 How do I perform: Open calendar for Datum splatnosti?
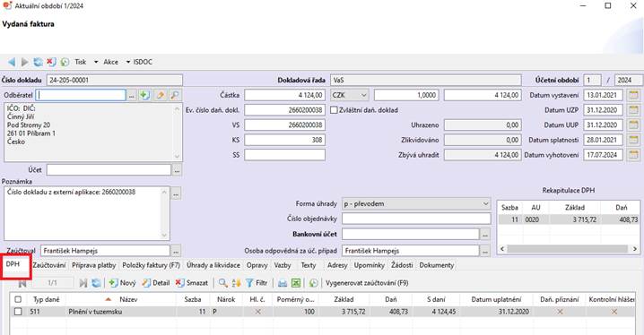(x=633, y=140)
